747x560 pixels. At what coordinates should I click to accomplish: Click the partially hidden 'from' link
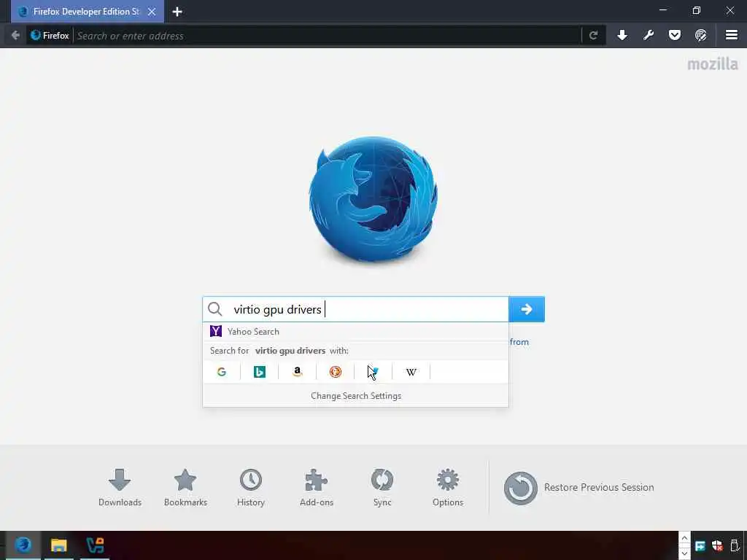pos(519,342)
